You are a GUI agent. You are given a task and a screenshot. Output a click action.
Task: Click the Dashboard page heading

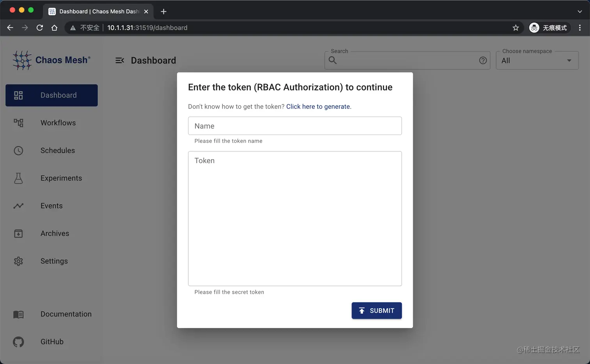pos(153,60)
